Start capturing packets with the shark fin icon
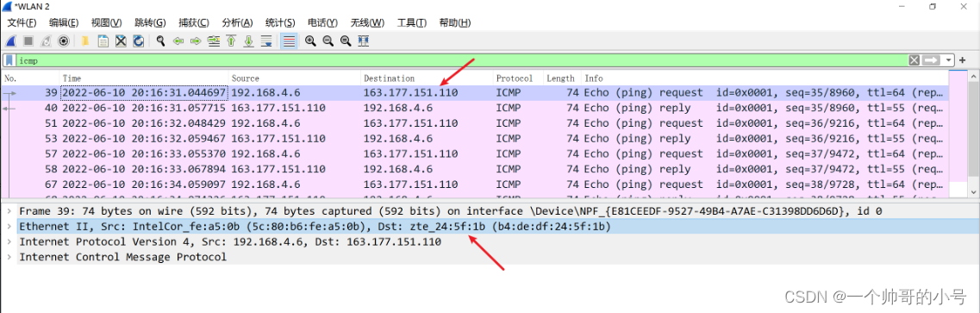Screen dimensions: 980x313 (10, 41)
